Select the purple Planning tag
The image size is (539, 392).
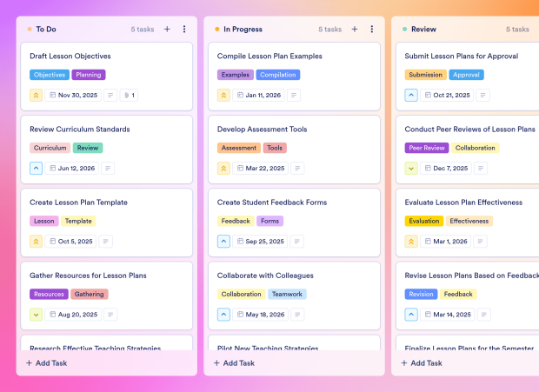(89, 75)
